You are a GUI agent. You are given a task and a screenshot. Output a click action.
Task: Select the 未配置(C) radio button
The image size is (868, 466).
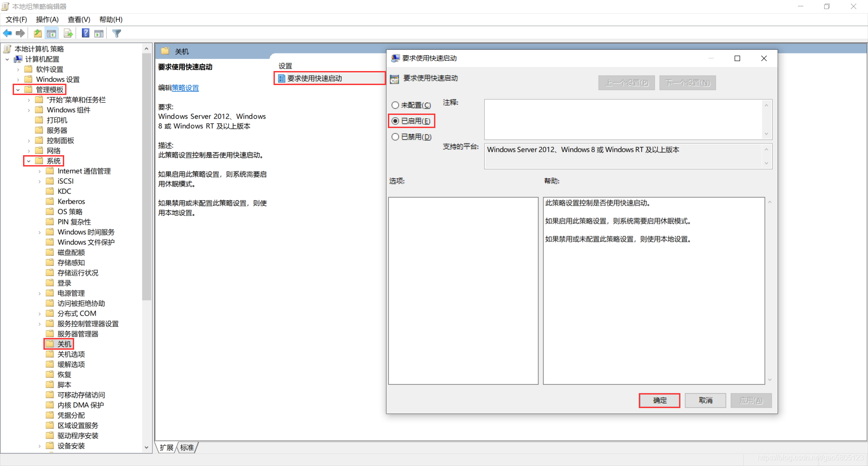(x=395, y=105)
